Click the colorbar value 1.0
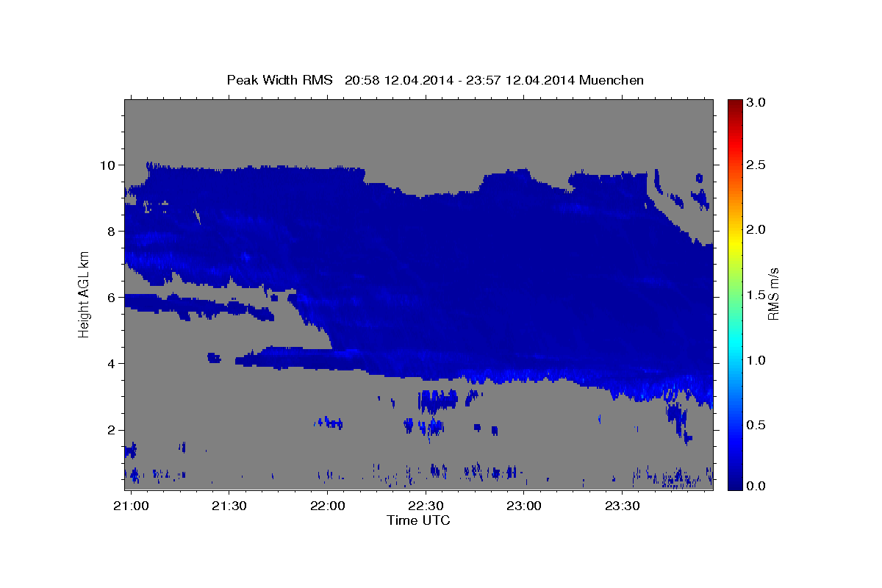Image resolution: width=882 pixels, height=588 pixels. click(757, 360)
